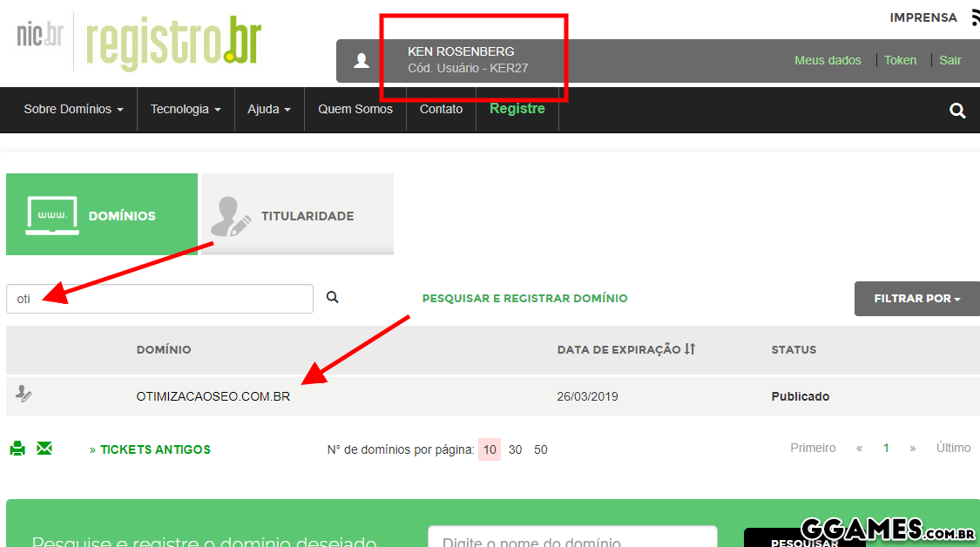Click the Tickets Antigos link
The image size is (980, 547).
(150, 449)
